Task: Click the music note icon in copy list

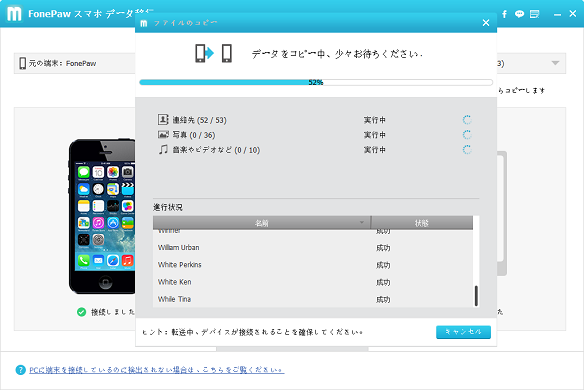Action: pos(163,149)
